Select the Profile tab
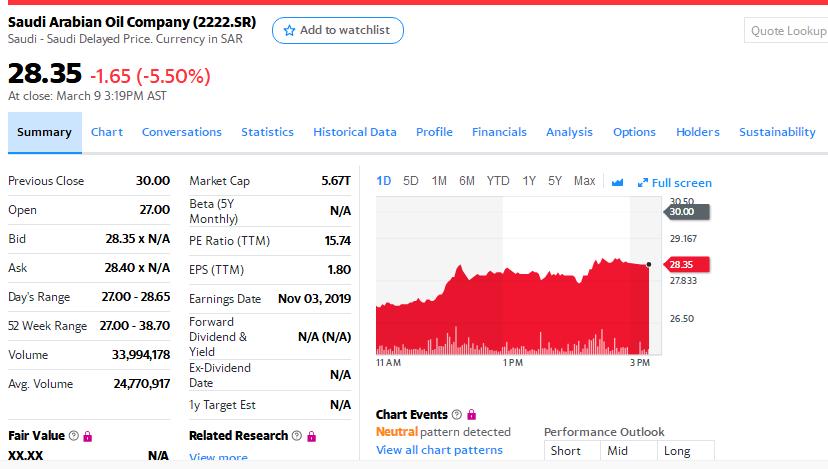The width and height of the screenshot is (828, 469). 434,132
